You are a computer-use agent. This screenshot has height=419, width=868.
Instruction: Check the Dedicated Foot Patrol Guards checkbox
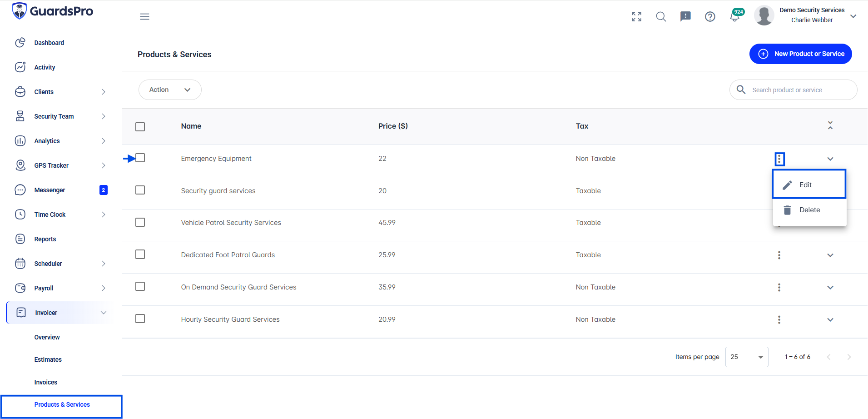140,254
